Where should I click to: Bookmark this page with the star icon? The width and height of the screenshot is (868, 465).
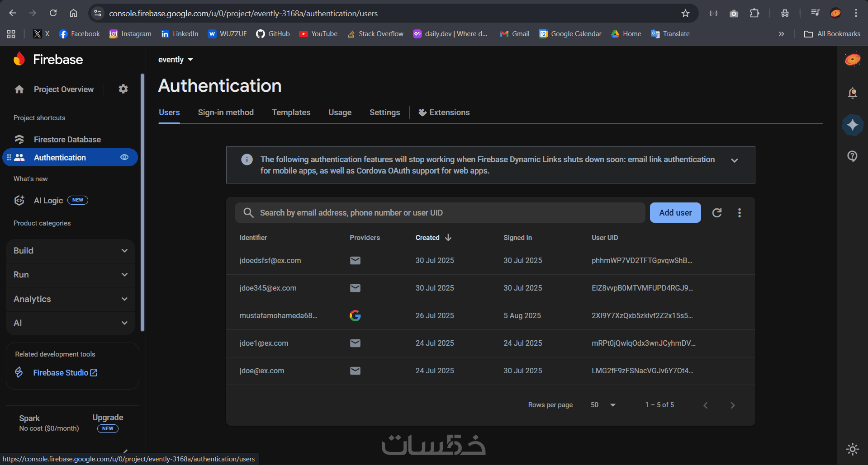tap(685, 13)
